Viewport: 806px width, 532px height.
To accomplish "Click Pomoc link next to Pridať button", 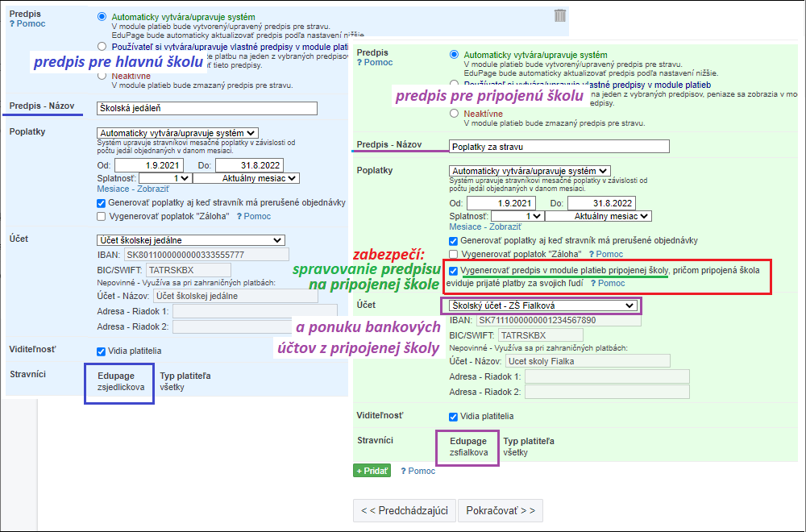I will tap(418, 471).
